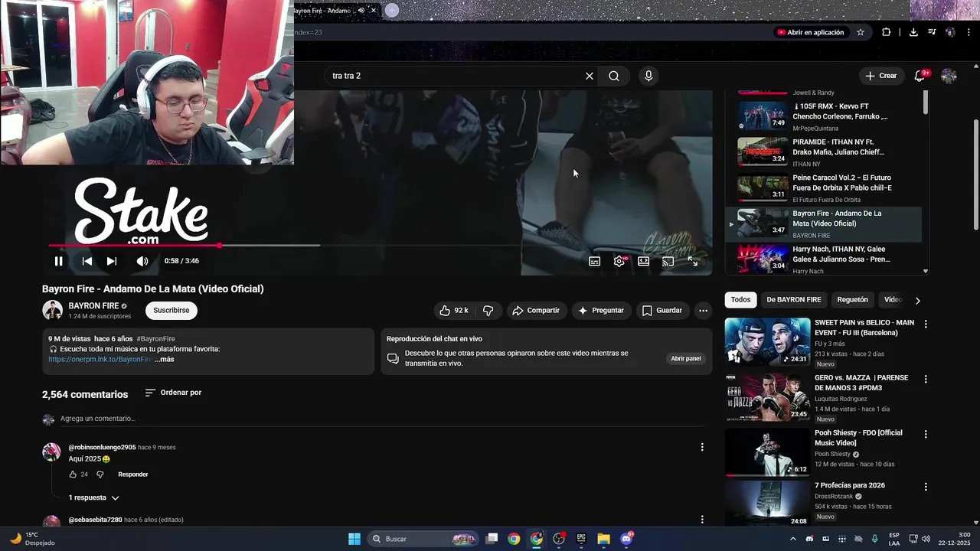Expand 1 respuesta replies

[94, 497]
